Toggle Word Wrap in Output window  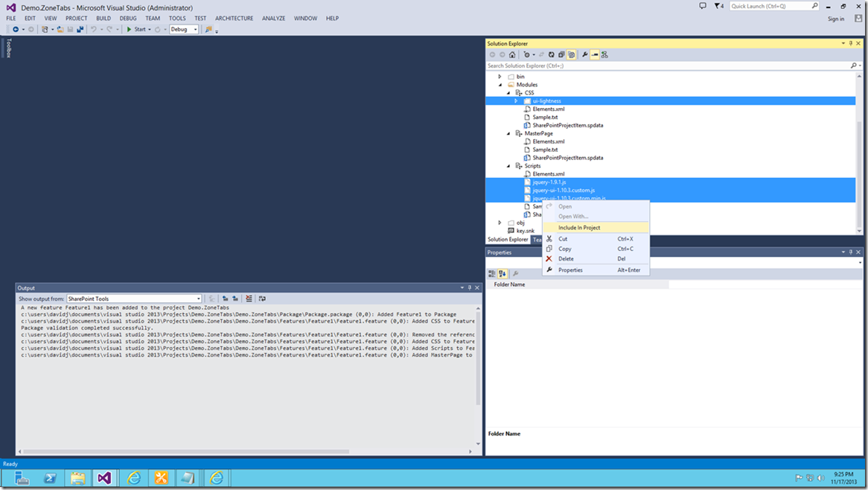coord(262,299)
